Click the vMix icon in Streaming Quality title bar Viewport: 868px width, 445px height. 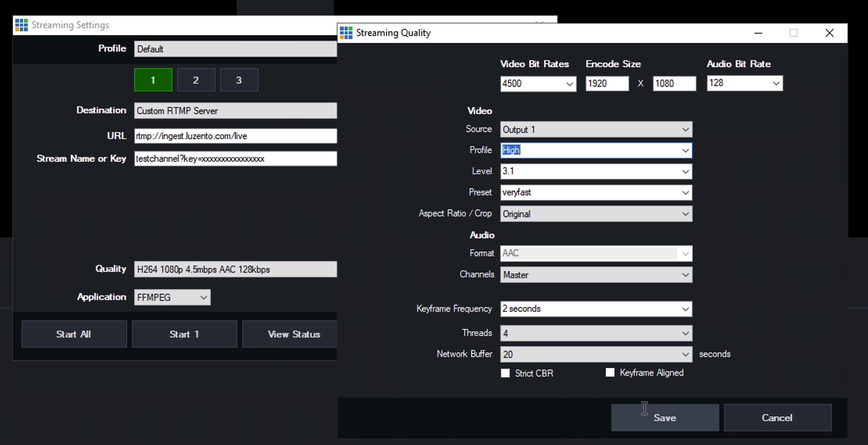tap(346, 33)
